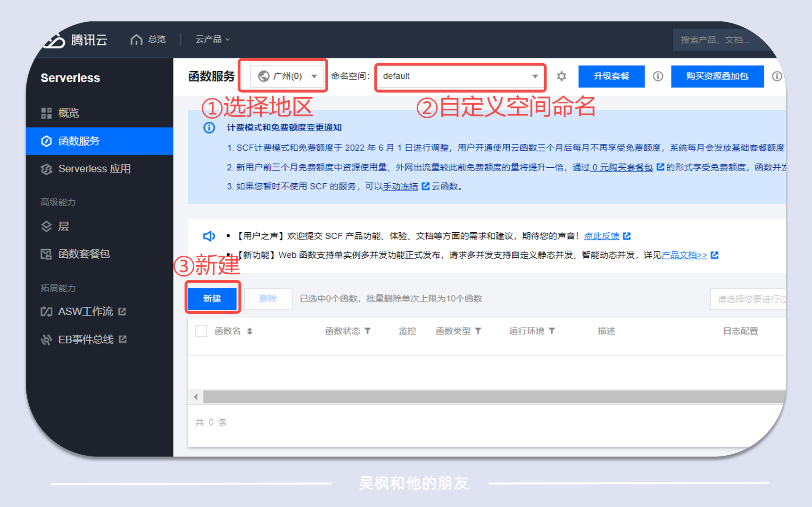The height and width of the screenshot is (507, 812).
Task: Open Serverless 应用 in the sidebar
Action: pos(99,169)
